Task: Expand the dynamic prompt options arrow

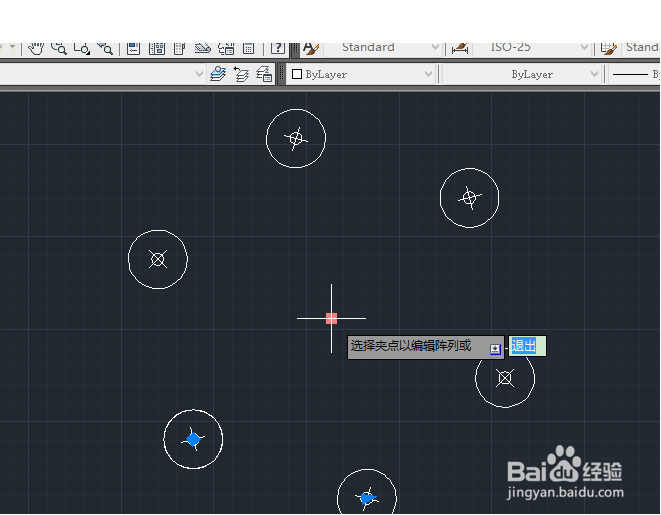Action: [495, 349]
